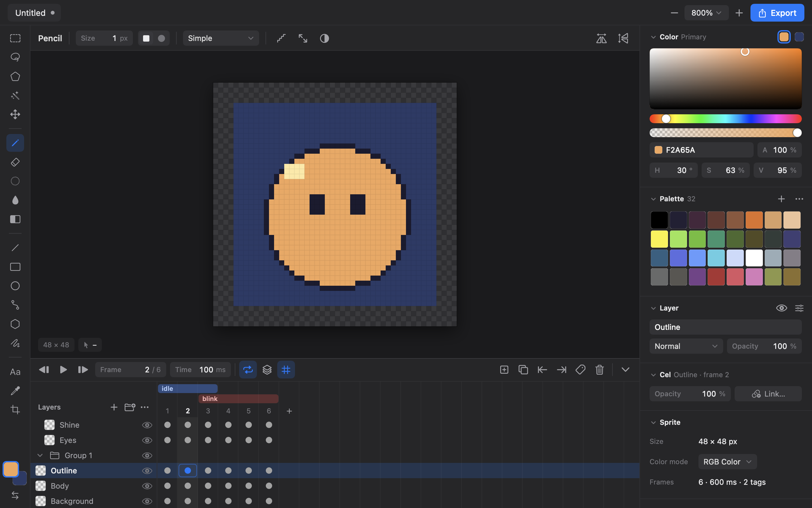Image resolution: width=812 pixels, height=508 pixels.
Task: Click the duplicate frame icon
Action: pyautogui.click(x=523, y=370)
